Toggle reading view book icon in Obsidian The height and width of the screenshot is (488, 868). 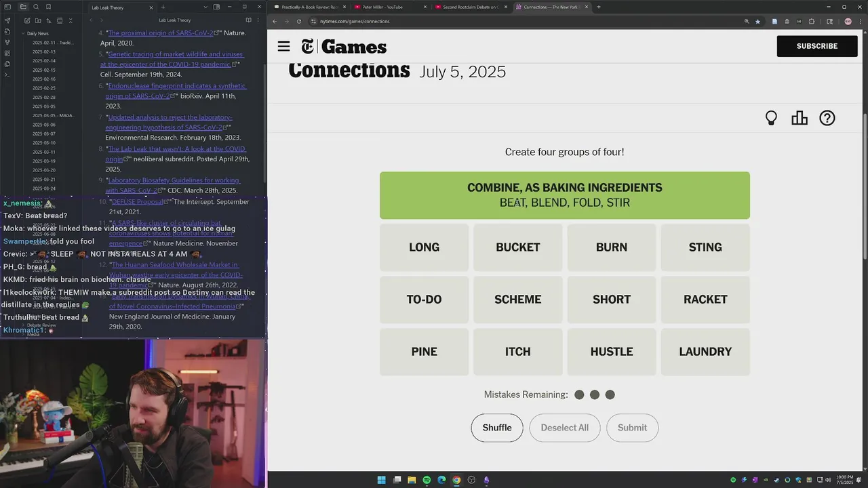248,20
